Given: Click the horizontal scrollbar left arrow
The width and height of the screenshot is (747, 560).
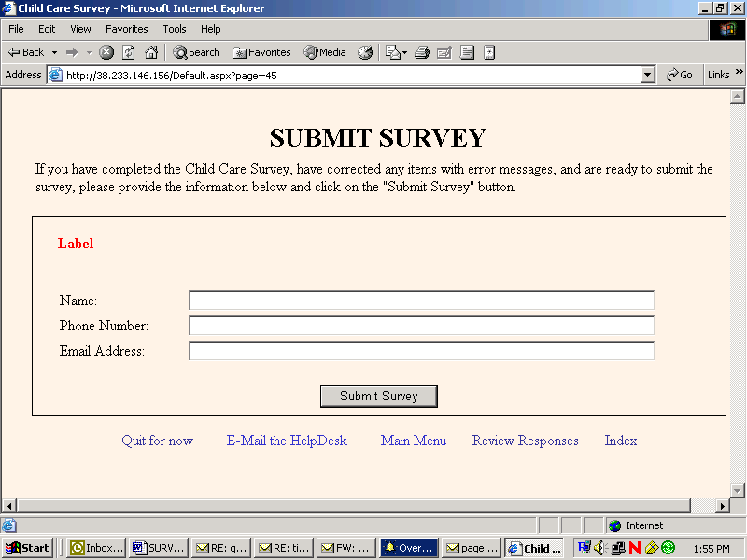Looking at the screenshot, I should (9, 506).
